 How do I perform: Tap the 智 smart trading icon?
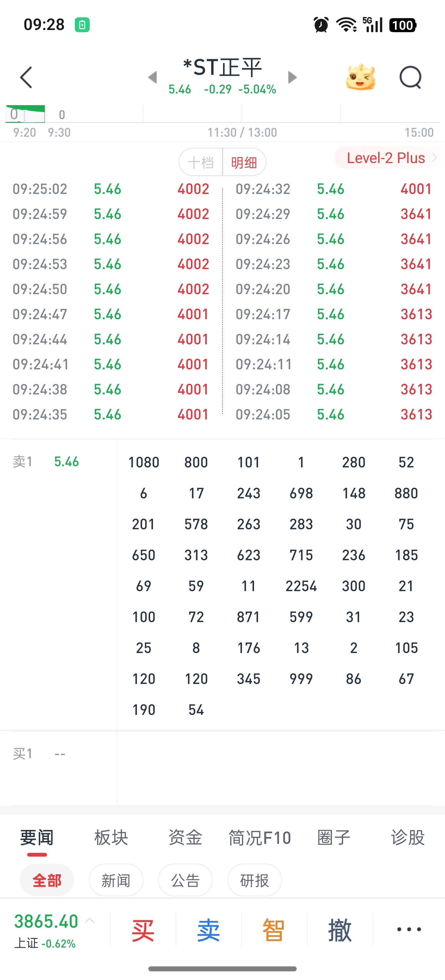coord(273,930)
